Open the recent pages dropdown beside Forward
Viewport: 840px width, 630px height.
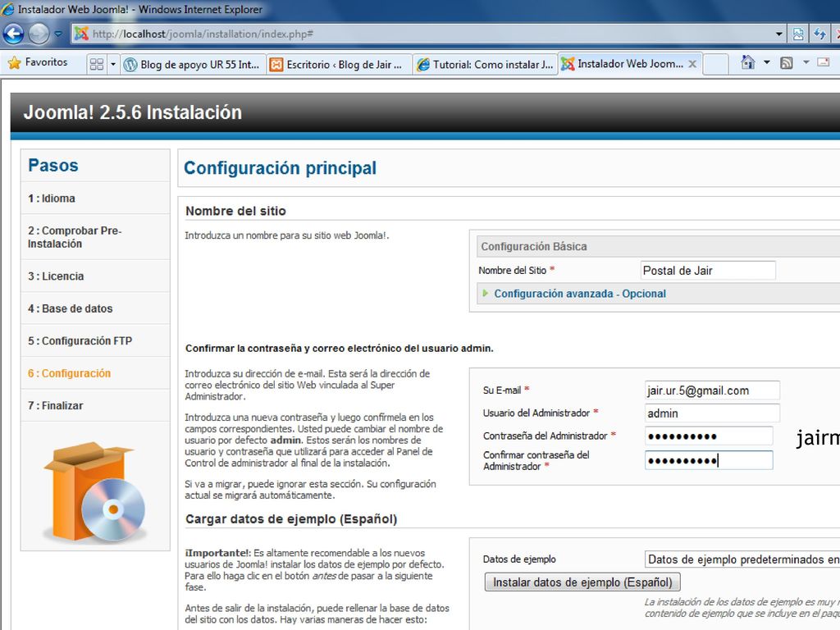58,34
